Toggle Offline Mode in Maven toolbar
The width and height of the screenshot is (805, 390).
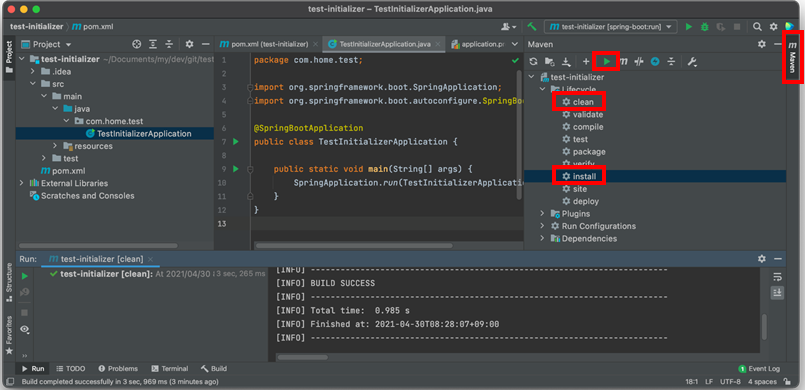coord(639,62)
